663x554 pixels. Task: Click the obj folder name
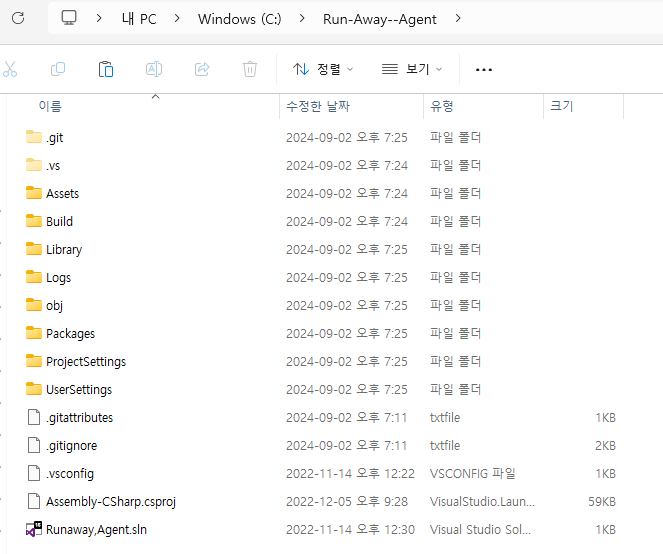[x=55, y=306]
